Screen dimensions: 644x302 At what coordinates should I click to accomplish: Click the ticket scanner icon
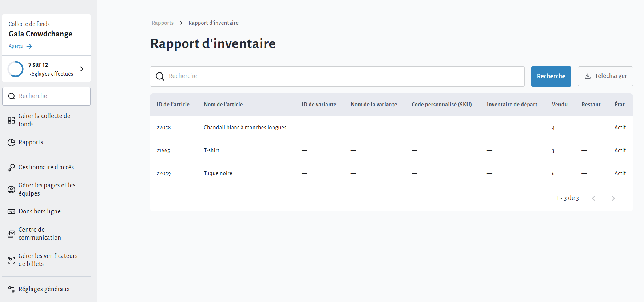click(x=11, y=260)
